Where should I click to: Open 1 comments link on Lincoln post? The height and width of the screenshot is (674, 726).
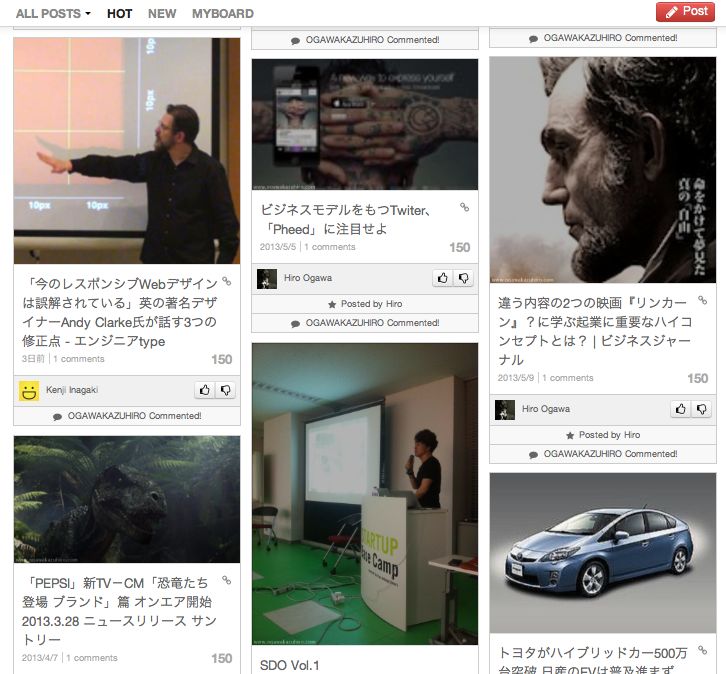tap(568, 378)
